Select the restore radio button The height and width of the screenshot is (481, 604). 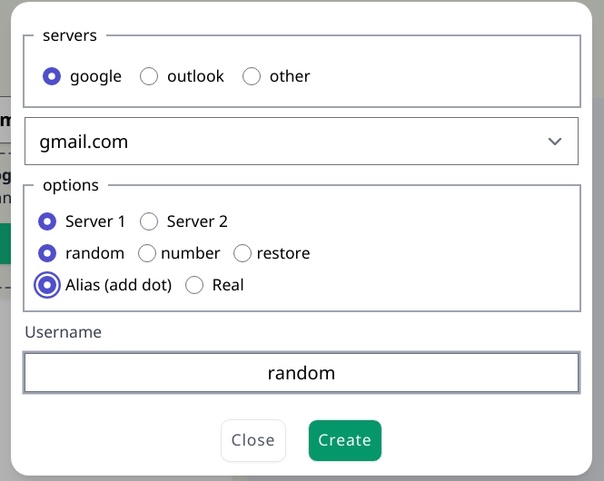tap(243, 253)
